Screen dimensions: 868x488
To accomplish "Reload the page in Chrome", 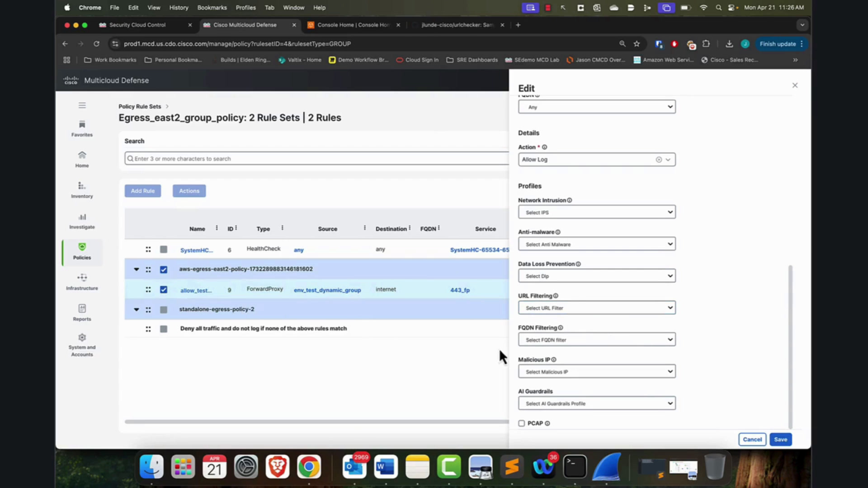I will (96, 44).
